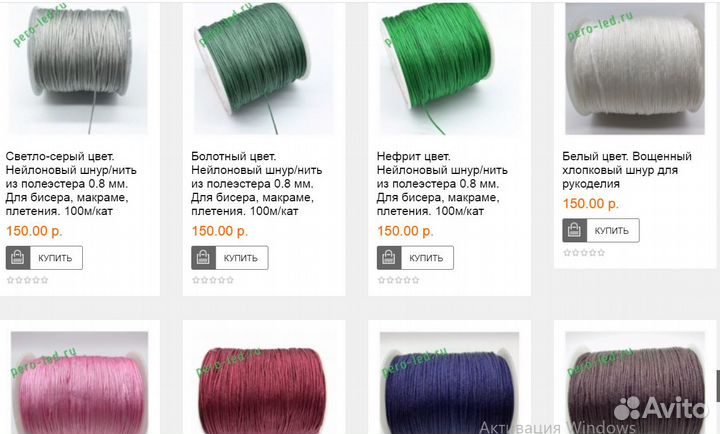Open the Светло-серый цвет product title link

71,184
